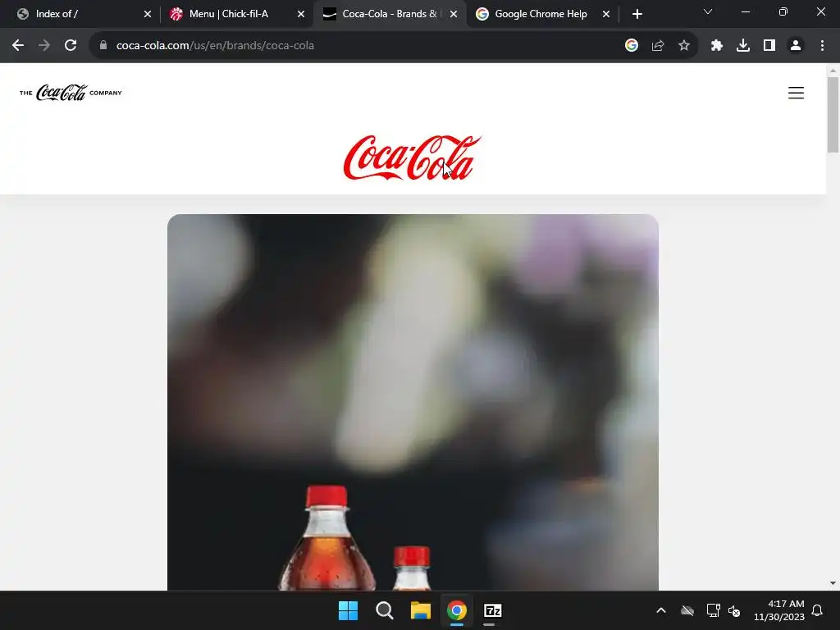Open the notifications bell
This screenshot has height=630, width=840.
coord(817,610)
